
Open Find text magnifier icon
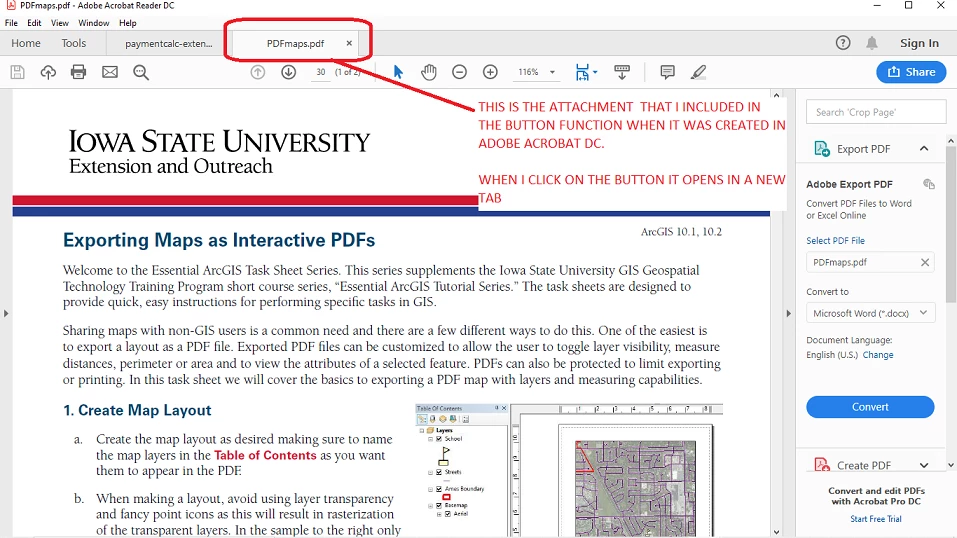click(x=141, y=72)
